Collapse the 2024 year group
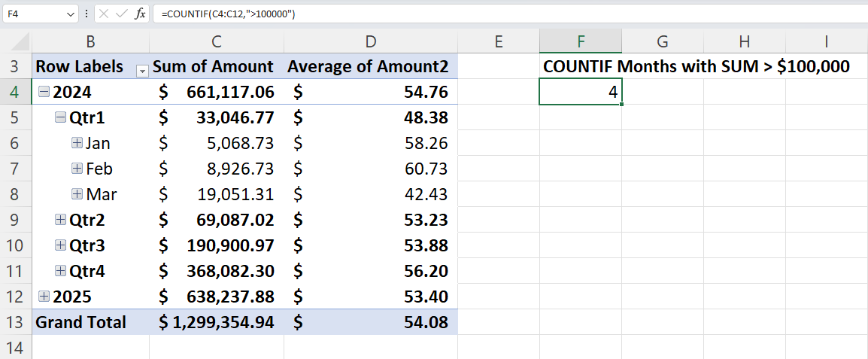This screenshot has width=868, height=359. 44,93
